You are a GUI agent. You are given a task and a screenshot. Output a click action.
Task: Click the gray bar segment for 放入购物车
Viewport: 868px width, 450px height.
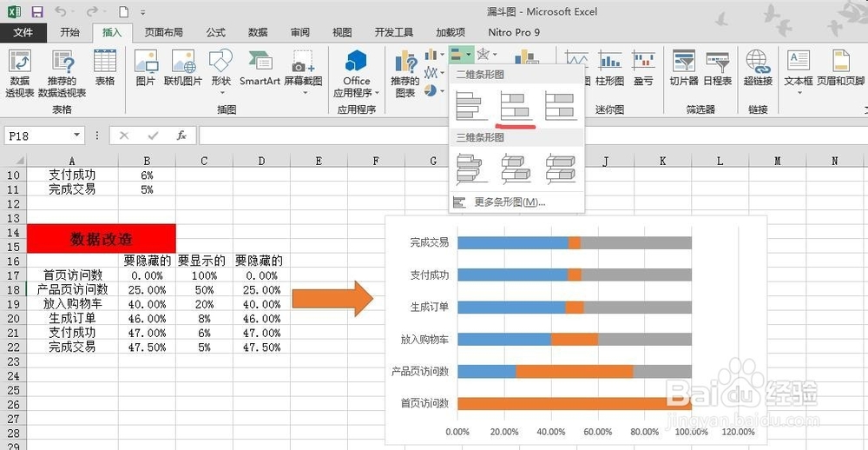[645, 339]
